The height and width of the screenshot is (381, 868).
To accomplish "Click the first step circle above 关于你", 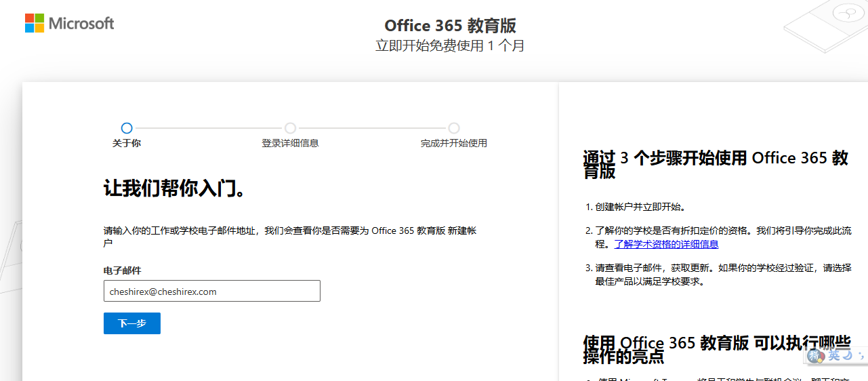I will coord(127,128).
